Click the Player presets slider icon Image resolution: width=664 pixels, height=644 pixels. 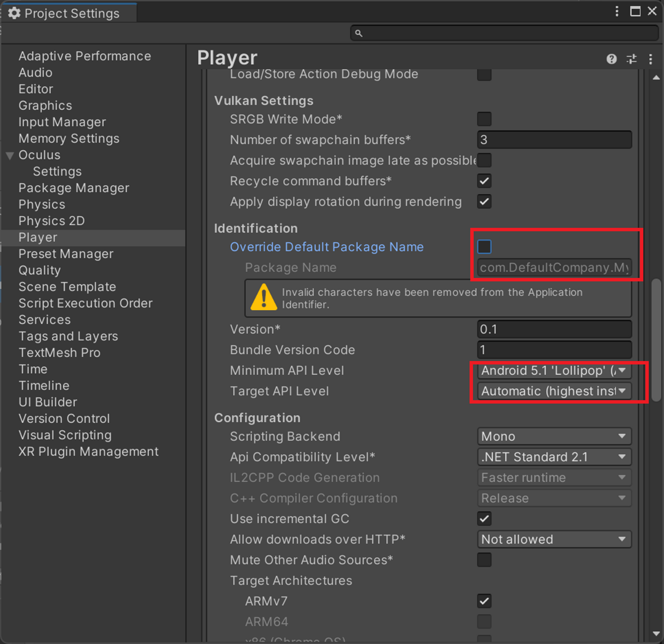(631, 59)
